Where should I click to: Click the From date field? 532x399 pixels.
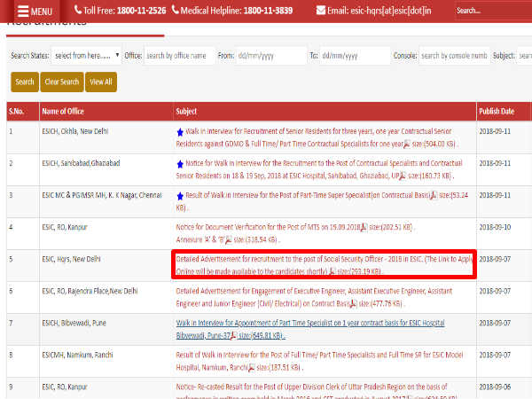coord(271,55)
